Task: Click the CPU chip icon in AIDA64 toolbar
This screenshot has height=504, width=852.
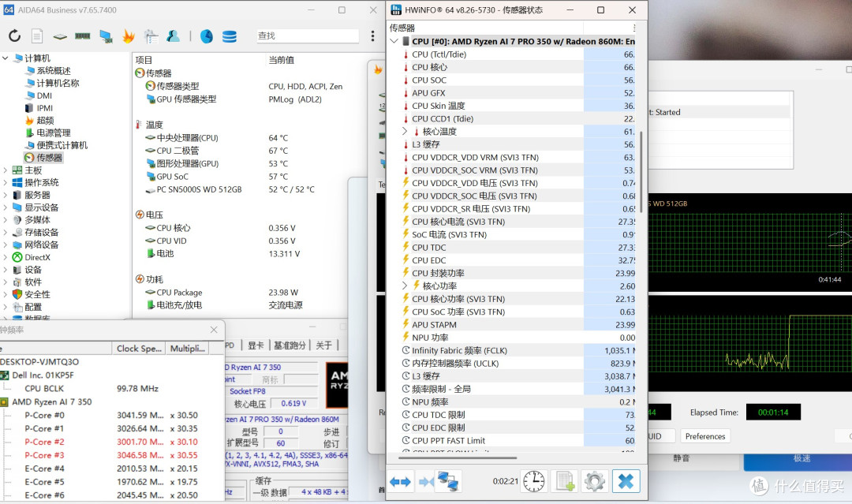Action: click(60, 36)
